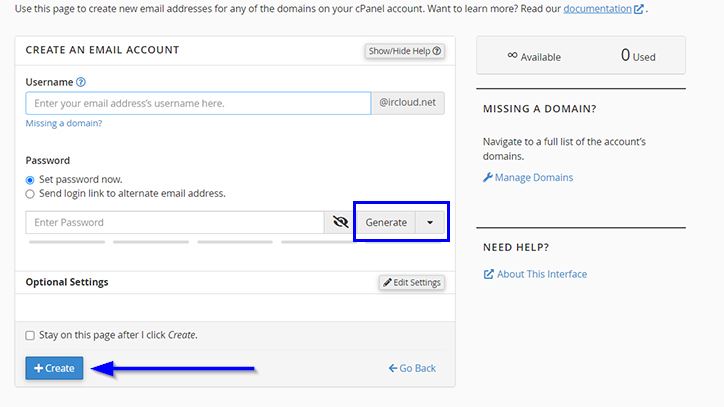This screenshot has width=724, height=407.
Task: Click the Manage Domains link
Action: coord(535,178)
